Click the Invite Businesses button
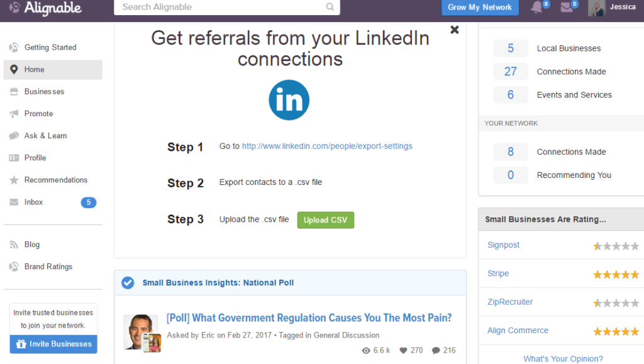The width and height of the screenshot is (644, 364). (x=53, y=344)
